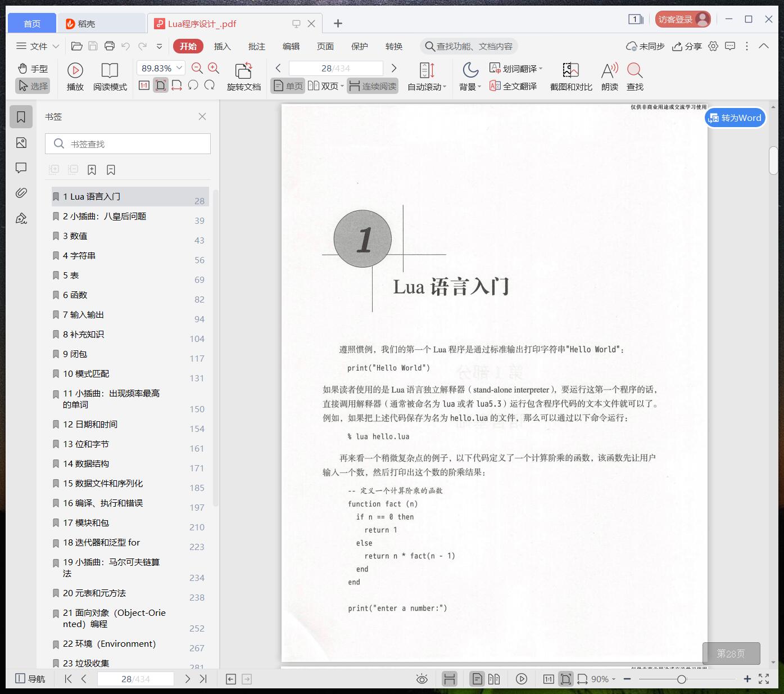The image size is (784, 694).
Task: Open the thumbnails sidebar panel icon
Action: coord(21,143)
